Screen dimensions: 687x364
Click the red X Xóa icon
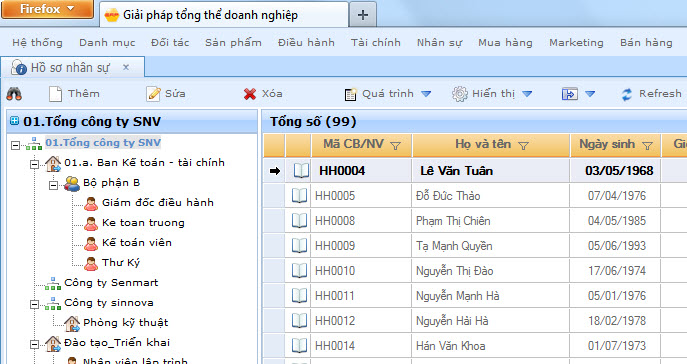click(x=250, y=94)
